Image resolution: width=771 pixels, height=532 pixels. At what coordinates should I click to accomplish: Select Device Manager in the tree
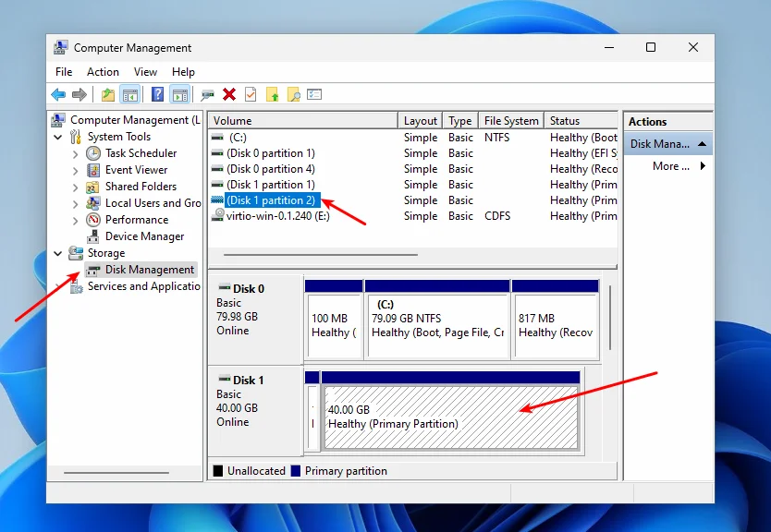pyautogui.click(x=144, y=236)
